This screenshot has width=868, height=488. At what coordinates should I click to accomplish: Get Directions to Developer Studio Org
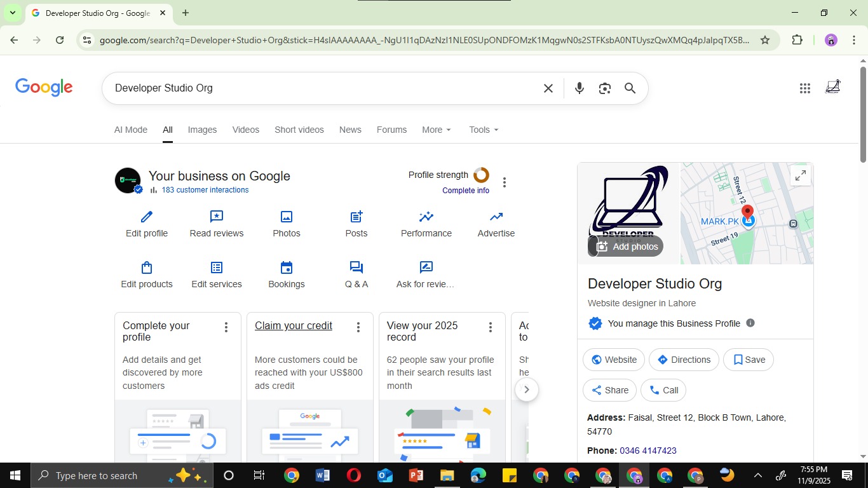(x=683, y=359)
